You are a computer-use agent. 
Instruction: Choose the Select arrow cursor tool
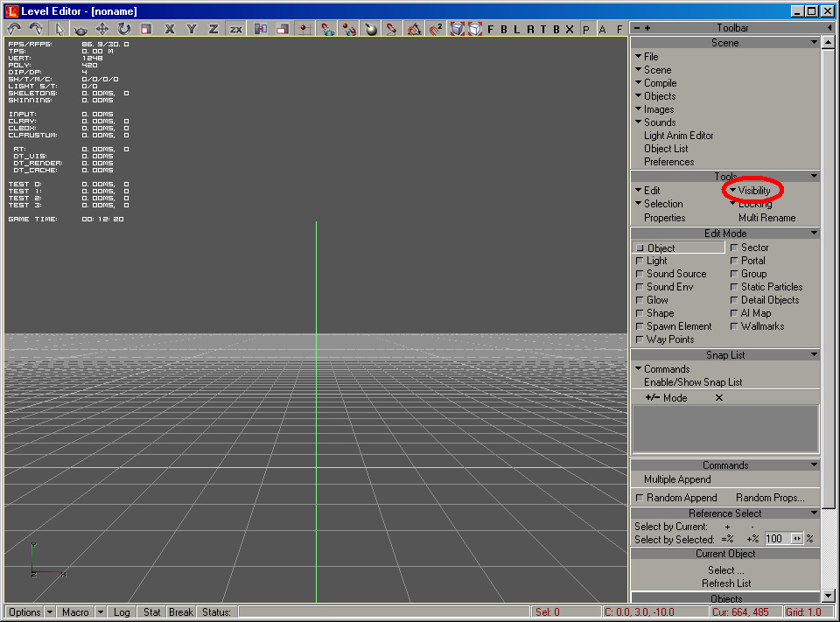pos(59,29)
